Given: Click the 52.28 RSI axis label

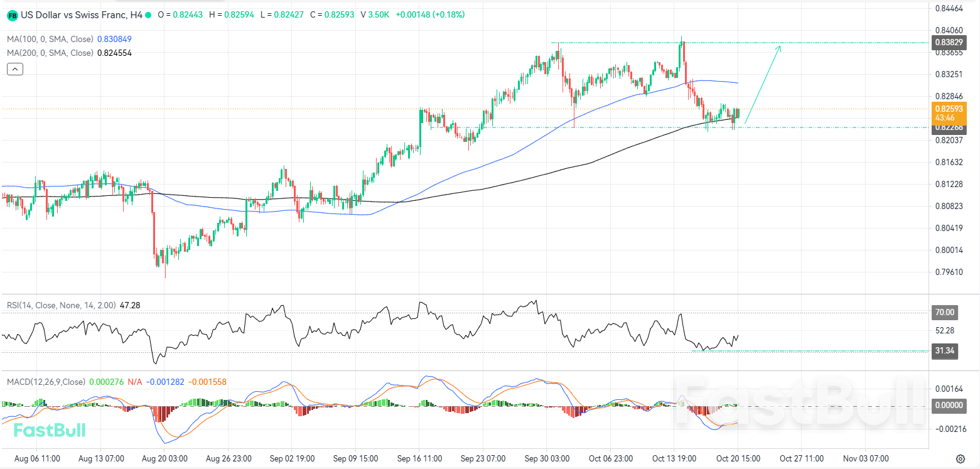Looking at the screenshot, I should 945,330.
